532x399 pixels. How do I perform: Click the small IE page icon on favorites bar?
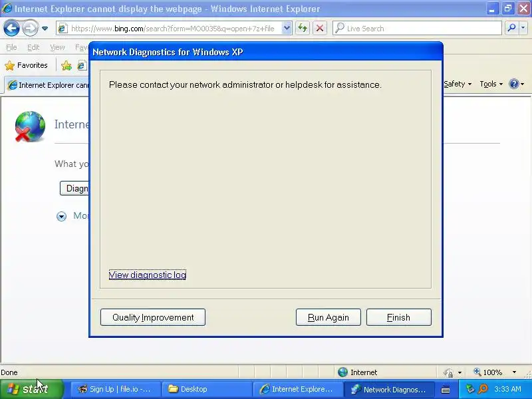(x=81, y=65)
